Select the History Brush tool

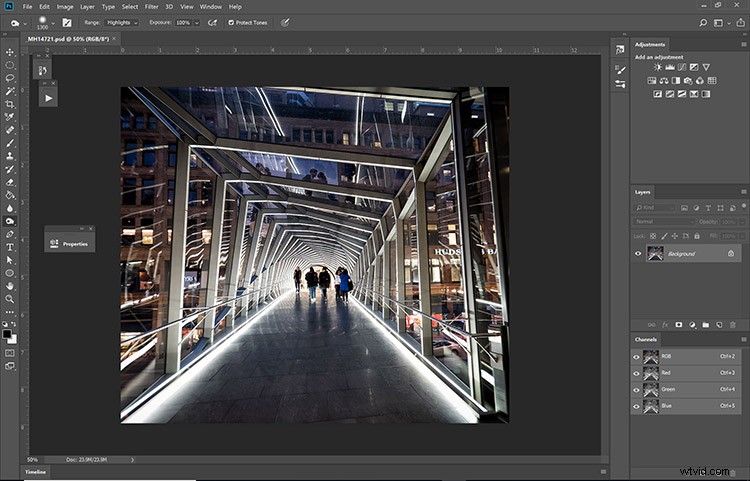(10, 169)
